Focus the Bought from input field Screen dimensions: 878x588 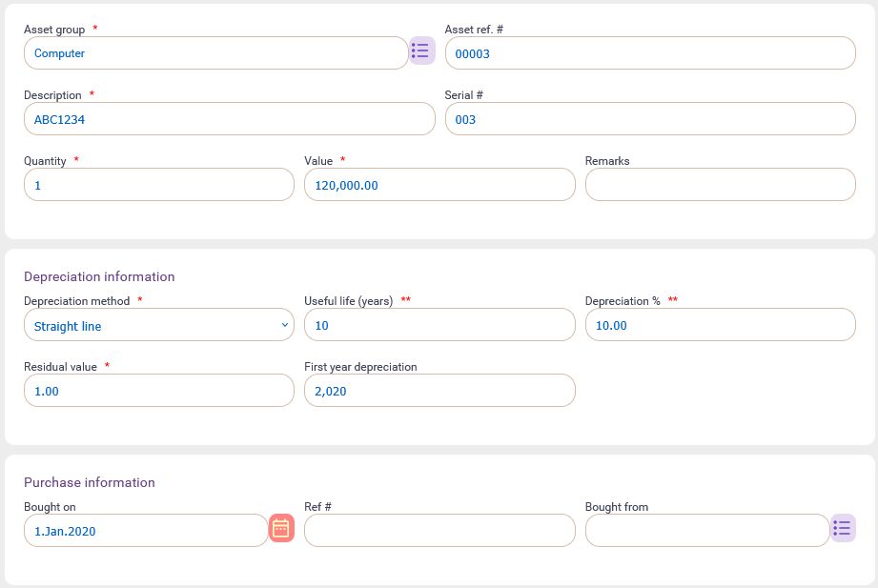coord(707,530)
